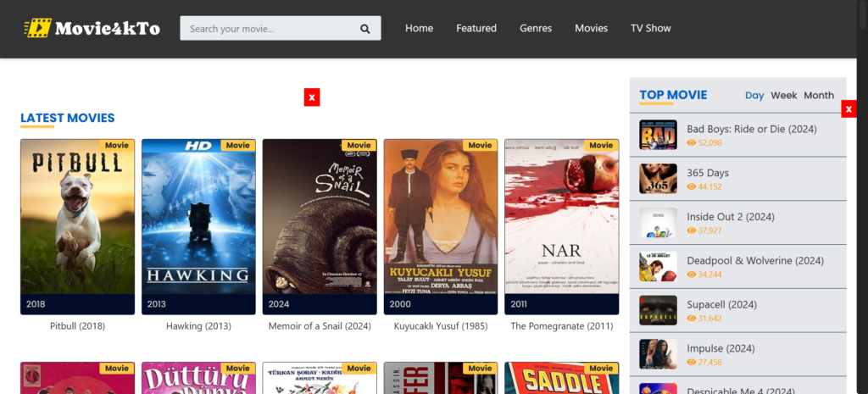Viewport: 868px width, 394px height.
Task: Close the right-side ad with the red x
Action: click(849, 109)
